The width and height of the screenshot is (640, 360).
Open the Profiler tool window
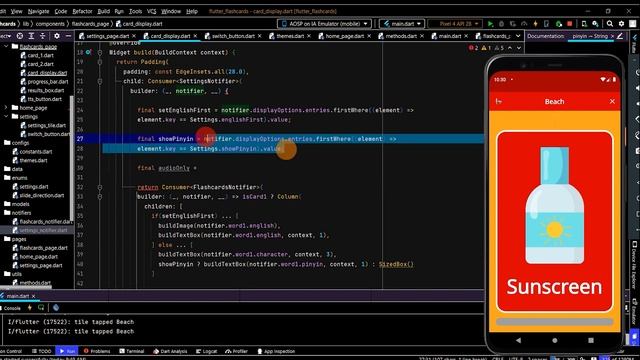[236, 351]
